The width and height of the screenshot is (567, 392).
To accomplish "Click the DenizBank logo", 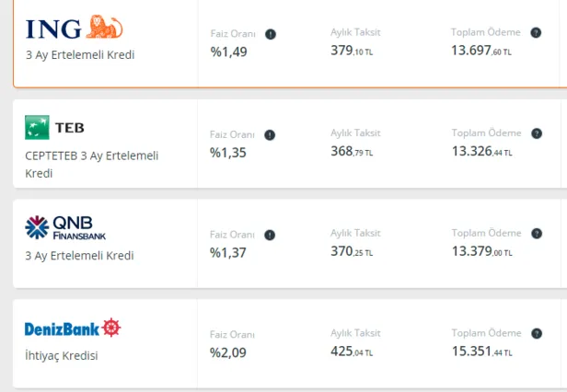I will click(x=73, y=327).
